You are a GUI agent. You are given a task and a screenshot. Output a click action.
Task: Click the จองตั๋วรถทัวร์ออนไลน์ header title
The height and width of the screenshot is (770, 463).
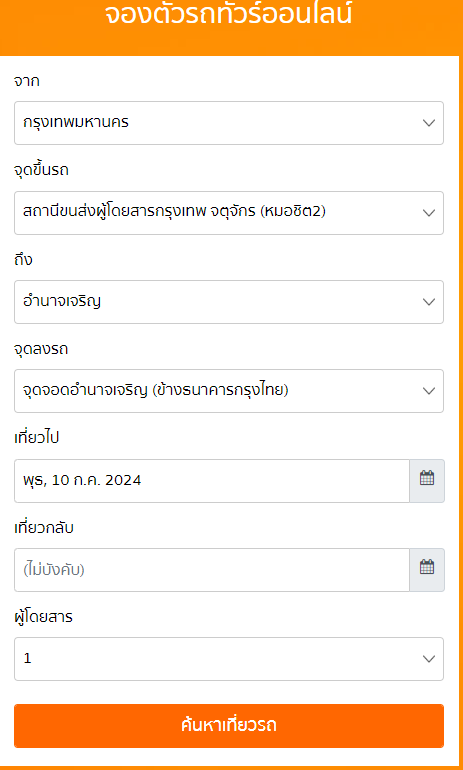coord(229,16)
